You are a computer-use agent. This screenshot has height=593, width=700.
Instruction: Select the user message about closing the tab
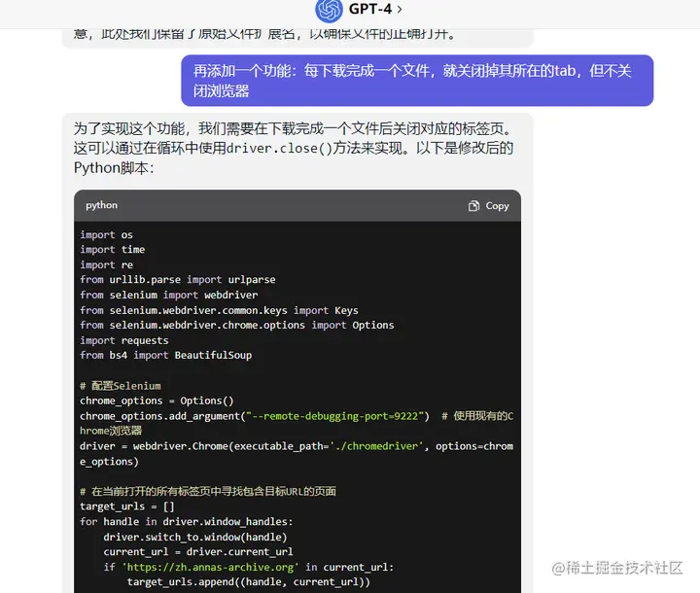coord(417,81)
